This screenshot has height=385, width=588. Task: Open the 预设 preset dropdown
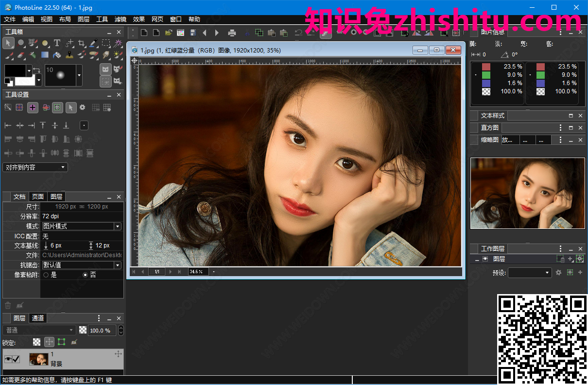click(x=530, y=273)
